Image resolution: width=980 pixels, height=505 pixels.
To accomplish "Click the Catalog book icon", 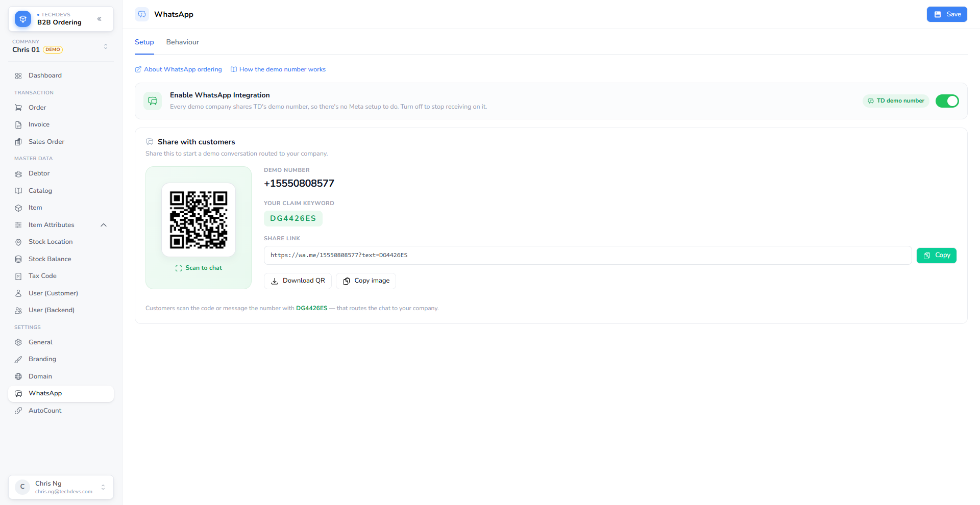I will [18, 191].
